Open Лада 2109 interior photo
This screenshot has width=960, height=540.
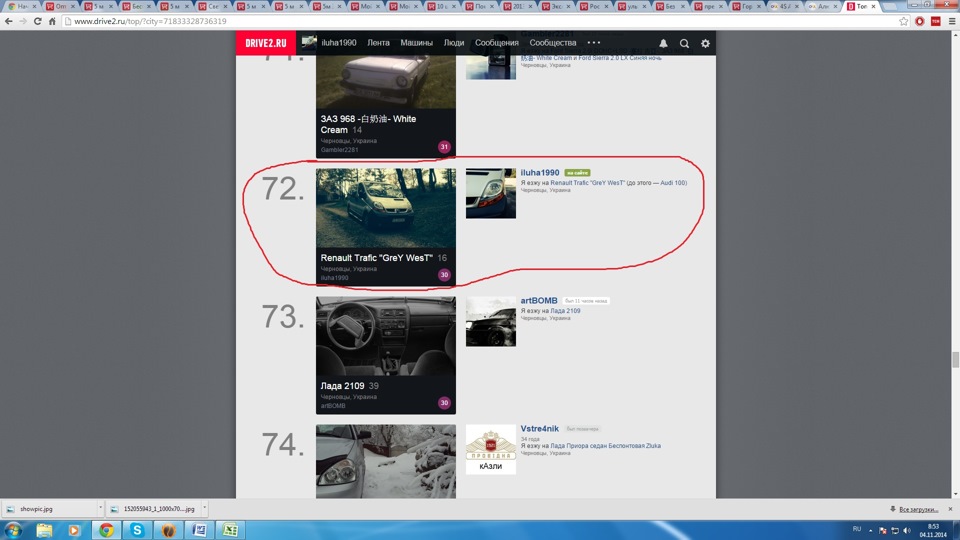(386, 336)
